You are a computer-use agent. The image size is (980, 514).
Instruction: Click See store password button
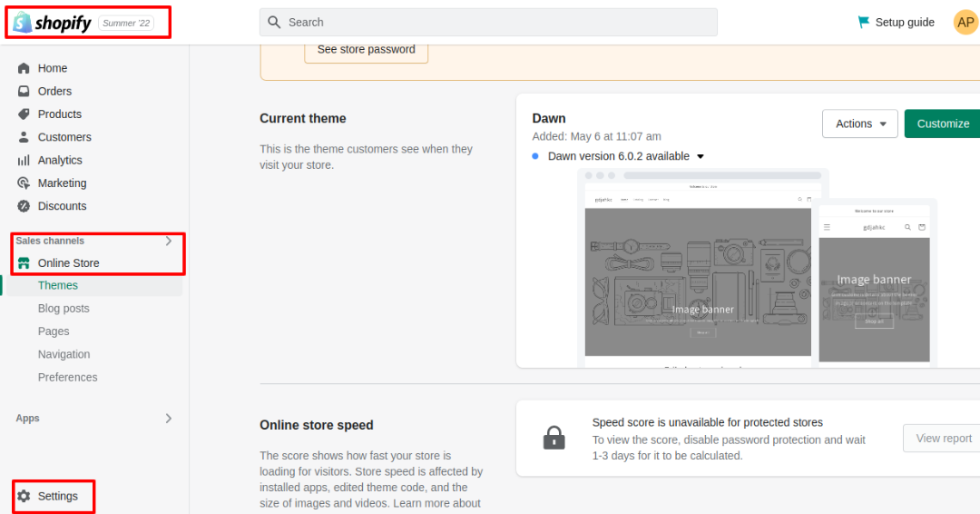pyautogui.click(x=367, y=49)
